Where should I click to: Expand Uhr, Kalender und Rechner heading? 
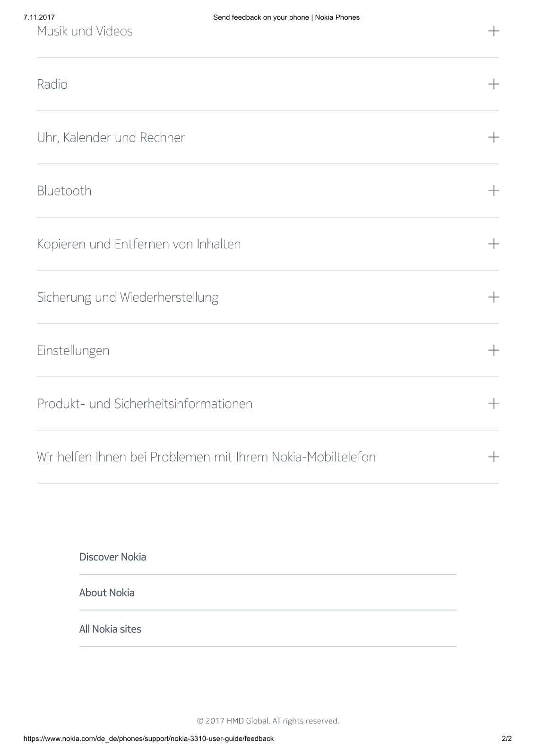[x=111, y=137]
